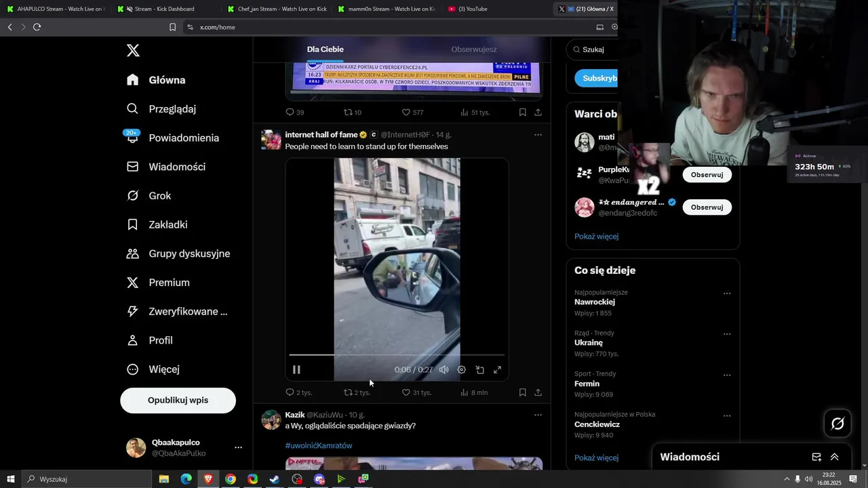The image size is (868, 488).
Task: Follow PurpleKw with Obserwuj button
Action: click(x=707, y=175)
